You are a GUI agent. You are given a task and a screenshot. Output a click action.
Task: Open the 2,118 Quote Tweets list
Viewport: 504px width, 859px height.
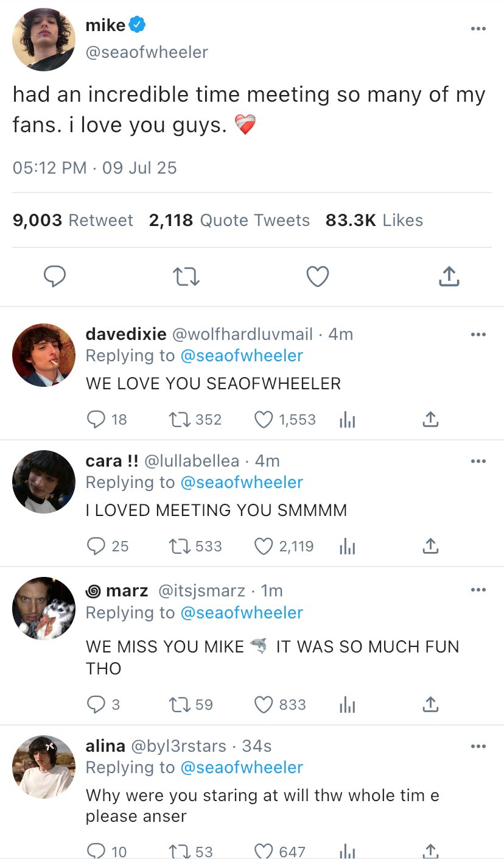(x=229, y=220)
